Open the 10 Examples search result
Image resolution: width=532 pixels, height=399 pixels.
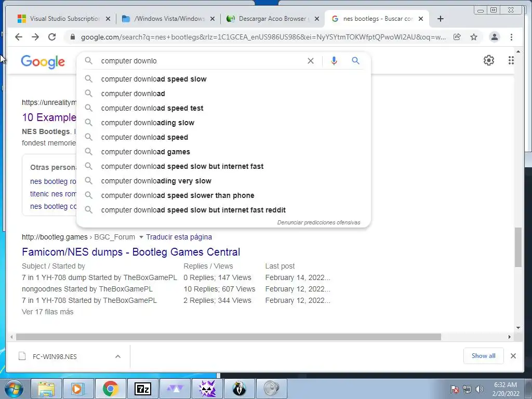[49, 117]
